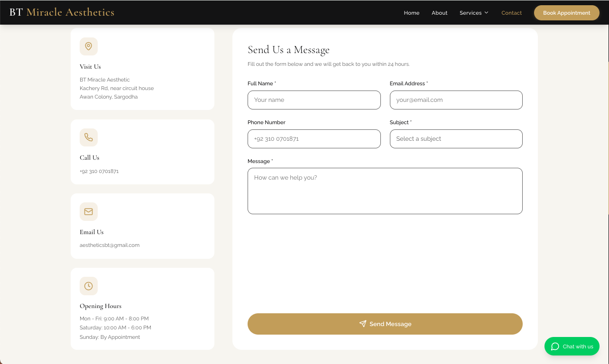The width and height of the screenshot is (609, 364).
Task: Click into the Email Address field
Action: point(456,100)
